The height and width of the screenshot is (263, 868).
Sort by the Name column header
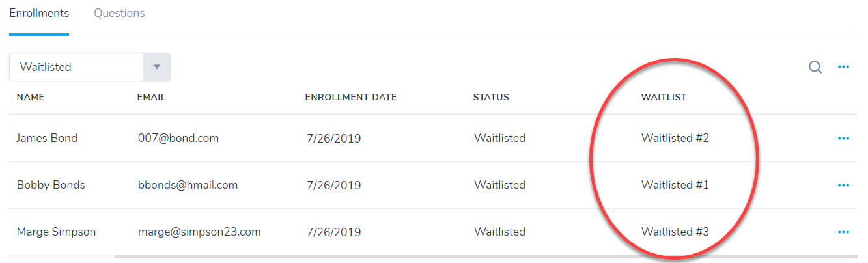31,98
